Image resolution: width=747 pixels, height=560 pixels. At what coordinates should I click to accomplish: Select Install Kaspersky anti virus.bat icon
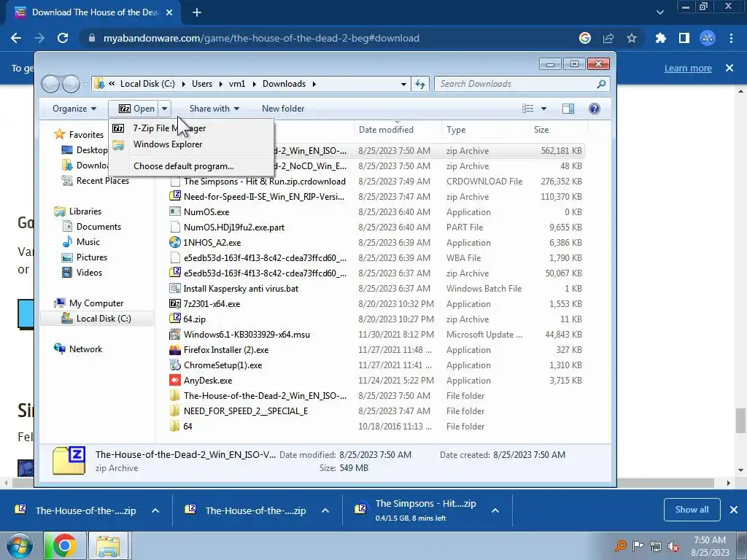pyautogui.click(x=175, y=288)
